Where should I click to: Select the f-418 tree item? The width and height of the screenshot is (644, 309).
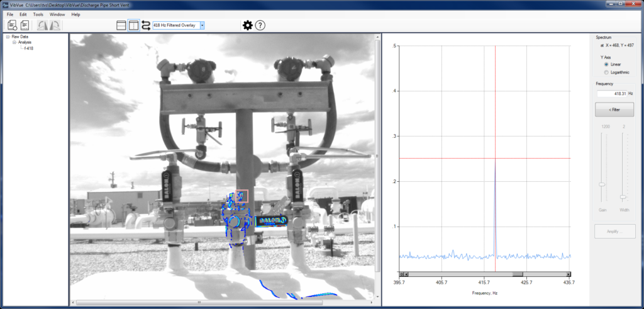pos(29,48)
